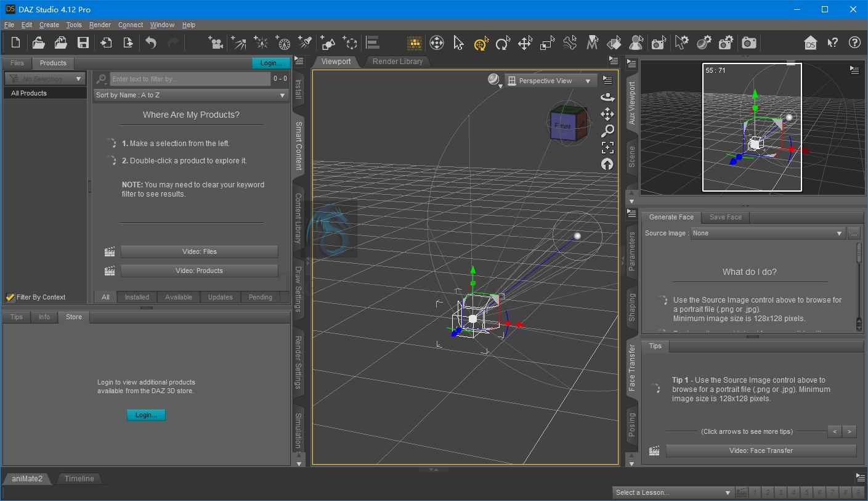Open Render Settings camera-gear icon
The height and width of the screenshot is (501, 868).
(726, 43)
